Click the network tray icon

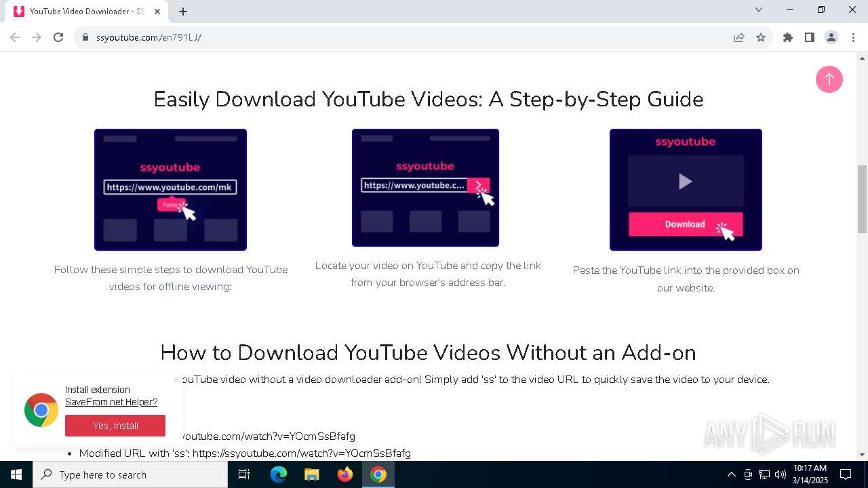tap(764, 474)
